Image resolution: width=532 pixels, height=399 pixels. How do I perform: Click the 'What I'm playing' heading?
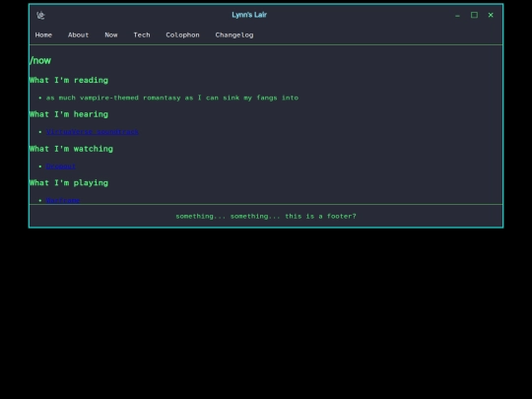click(x=69, y=183)
